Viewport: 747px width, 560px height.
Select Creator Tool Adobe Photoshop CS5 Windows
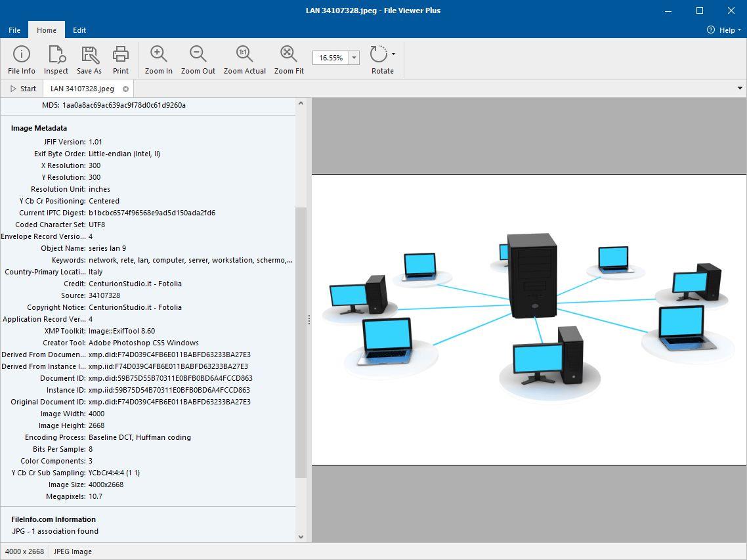143,343
